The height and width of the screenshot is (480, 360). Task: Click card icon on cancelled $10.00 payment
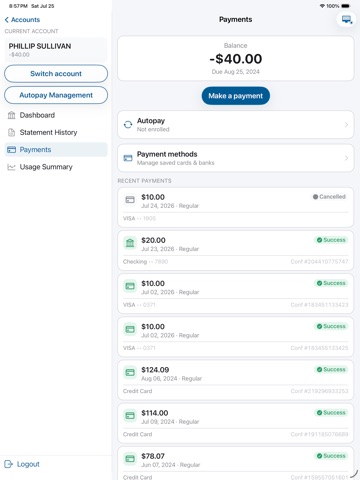130,200
